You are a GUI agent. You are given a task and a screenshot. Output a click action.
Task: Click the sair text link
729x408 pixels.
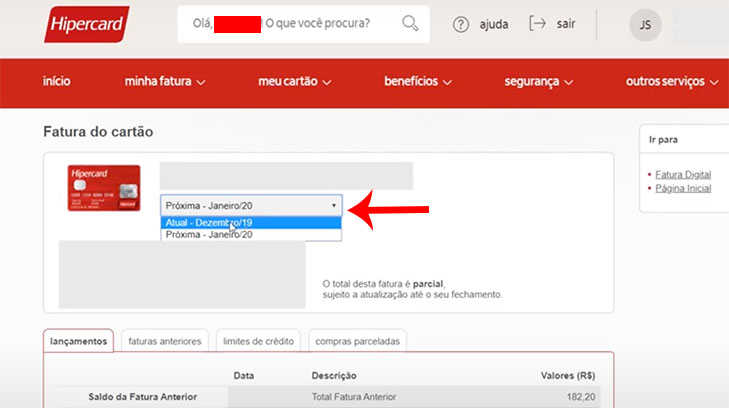pos(566,24)
